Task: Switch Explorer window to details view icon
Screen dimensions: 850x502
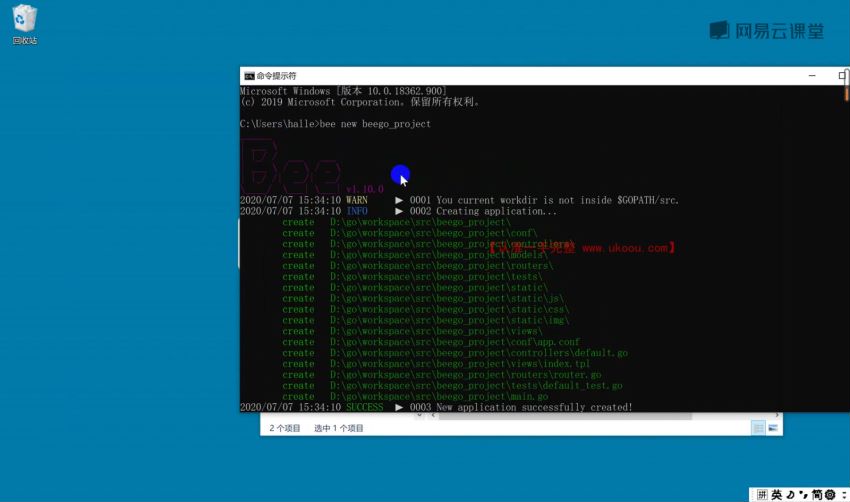Action: click(x=758, y=428)
